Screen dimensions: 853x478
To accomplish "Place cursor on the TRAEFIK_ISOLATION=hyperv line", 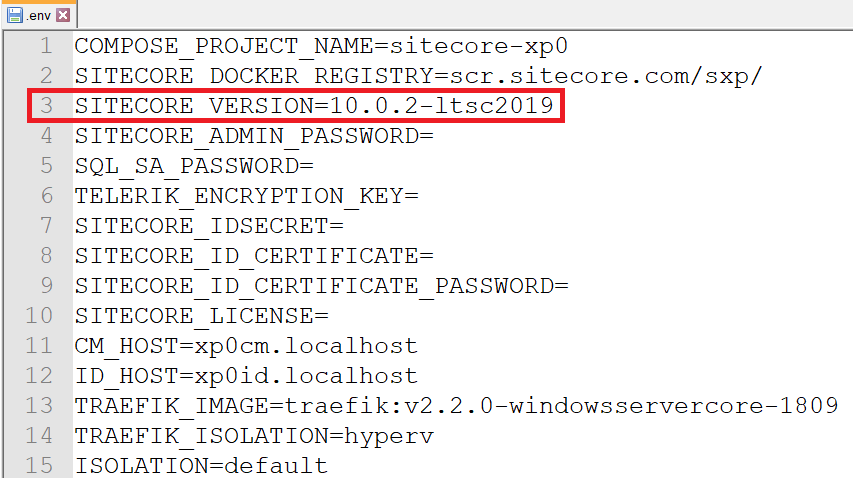I will [254, 436].
